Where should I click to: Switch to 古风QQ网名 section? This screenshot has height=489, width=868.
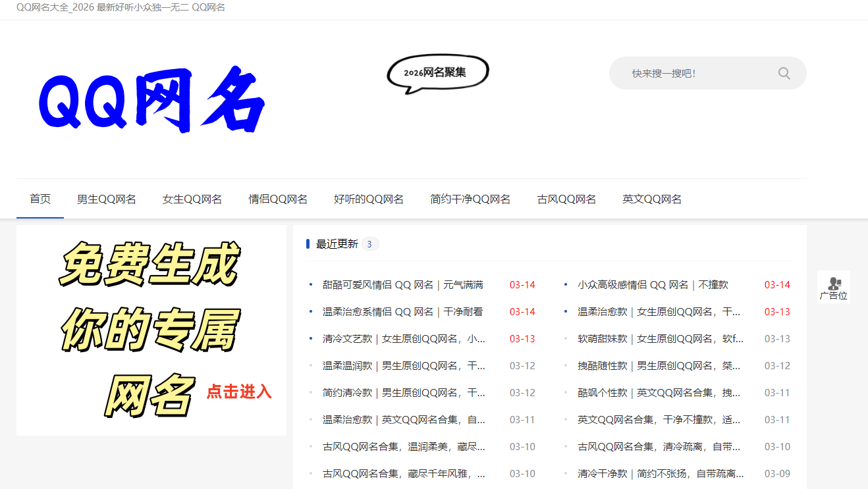point(566,199)
